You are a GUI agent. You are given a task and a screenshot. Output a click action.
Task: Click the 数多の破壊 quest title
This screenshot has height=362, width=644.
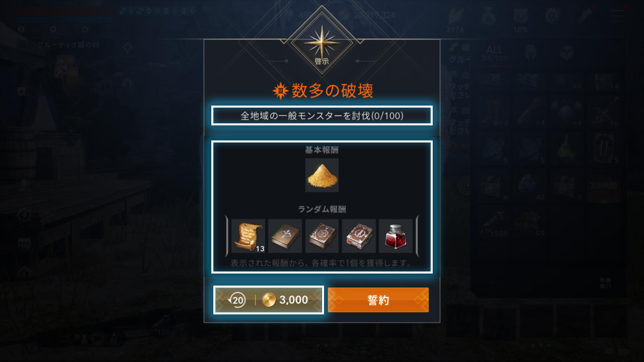pos(332,90)
